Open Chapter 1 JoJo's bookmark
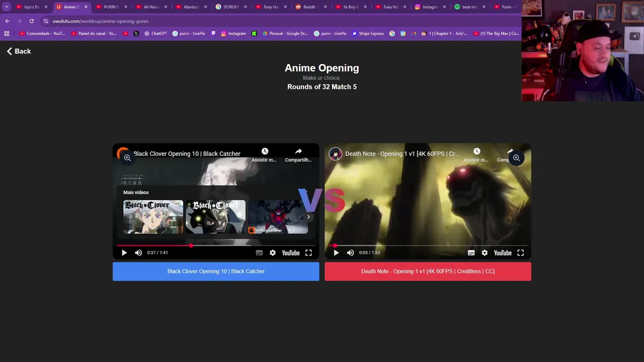This screenshot has height=362, width=644. point(444,34)
